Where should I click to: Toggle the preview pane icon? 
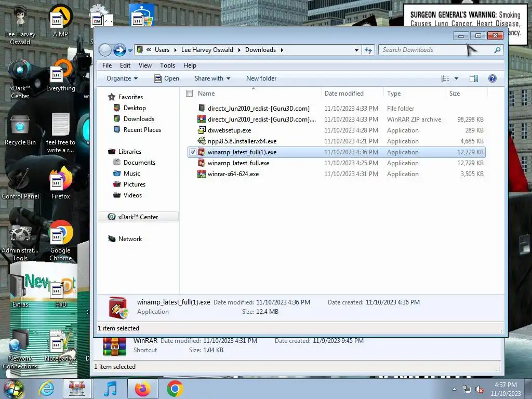click(474, 78)
